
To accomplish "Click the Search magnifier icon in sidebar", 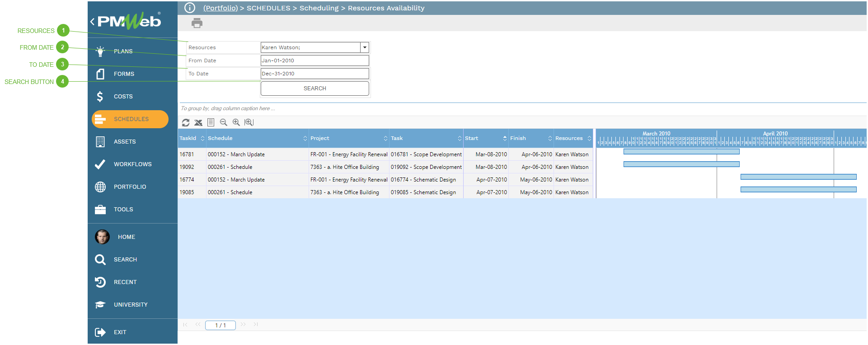I will click(x=100, y=260).
